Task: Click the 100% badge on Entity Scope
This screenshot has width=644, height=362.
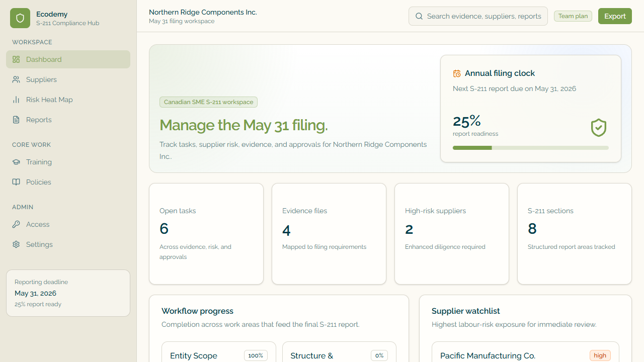Action: tap(256, 355)
